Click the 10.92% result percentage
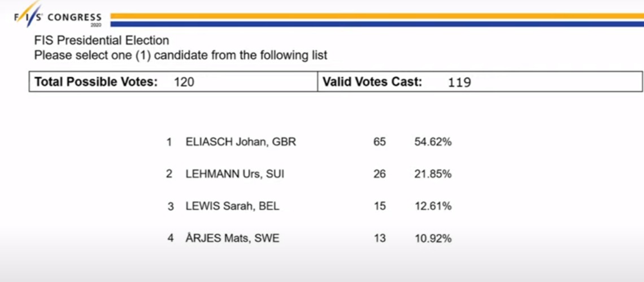The width and height of the screenshot is (644, 282). 433,238
